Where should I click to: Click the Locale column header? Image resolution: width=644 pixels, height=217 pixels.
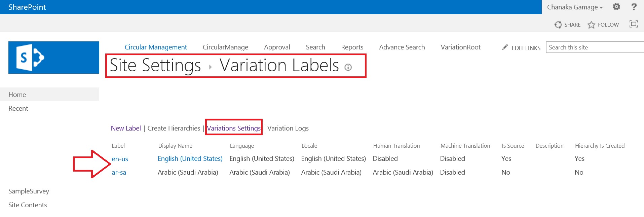pos(309,146)
